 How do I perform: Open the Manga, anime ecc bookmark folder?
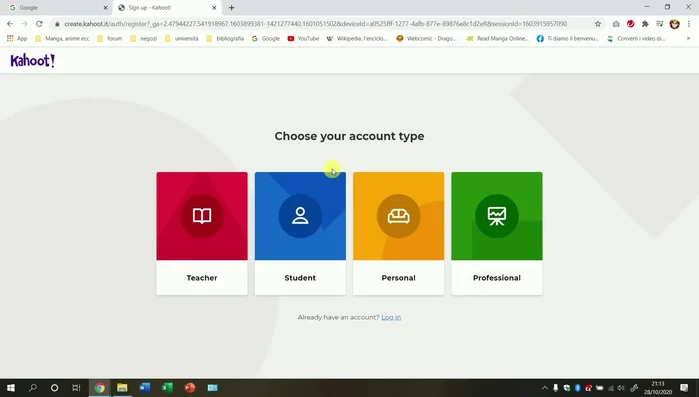tap(62, 39)
